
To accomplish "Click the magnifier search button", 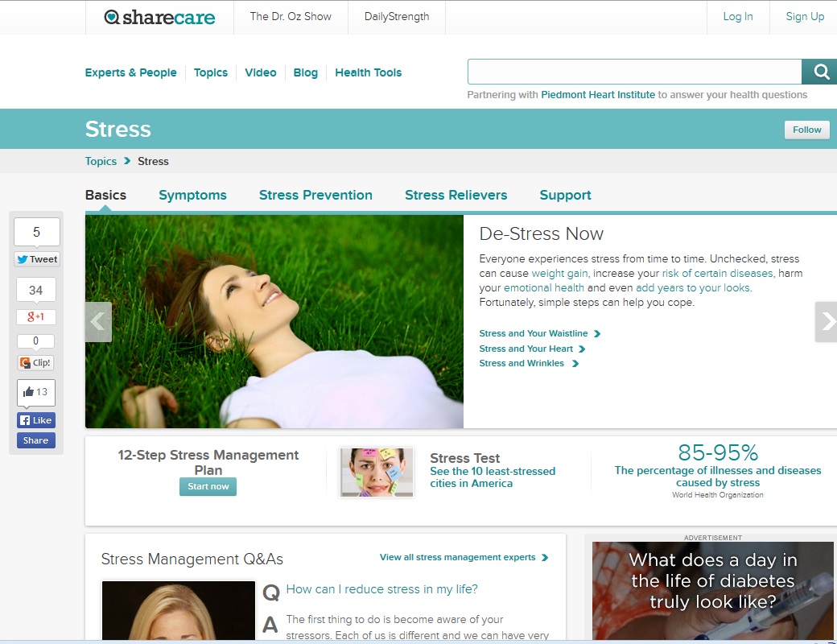I will pos(821,72).
